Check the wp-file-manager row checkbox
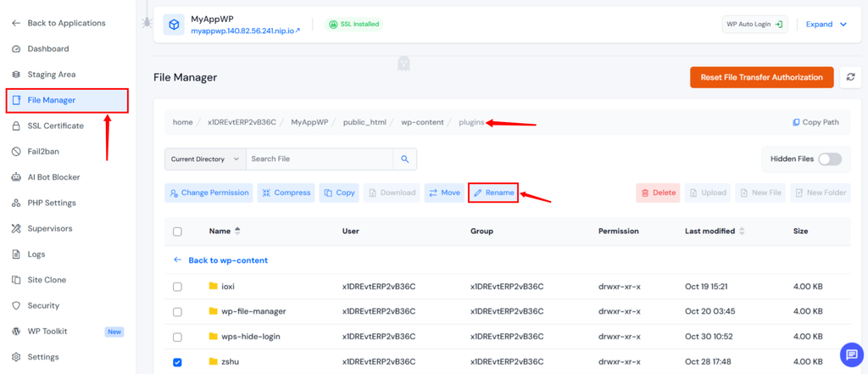 pos(177,312)
